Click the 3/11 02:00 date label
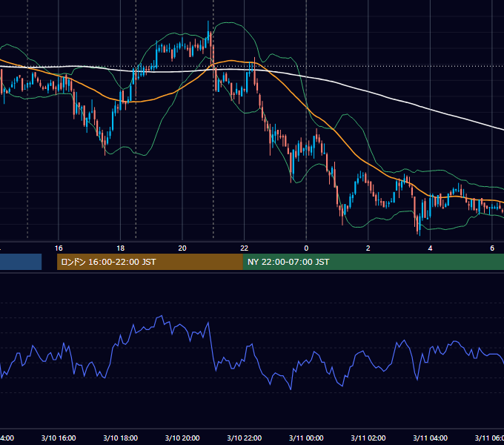The height and width of the screenshot is (445, 504). tap(368, 438)
